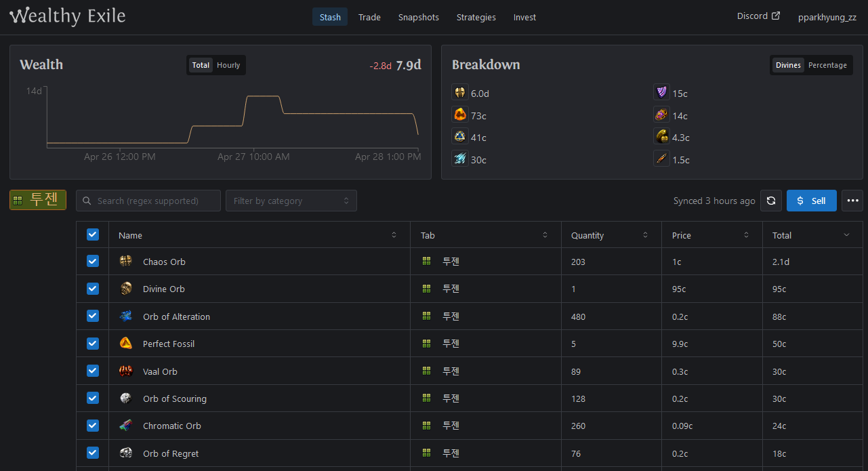Viewport: 868px width, 471px height.
Task: Click the breakdown icon next to 41c
Action: coord(460,137)
